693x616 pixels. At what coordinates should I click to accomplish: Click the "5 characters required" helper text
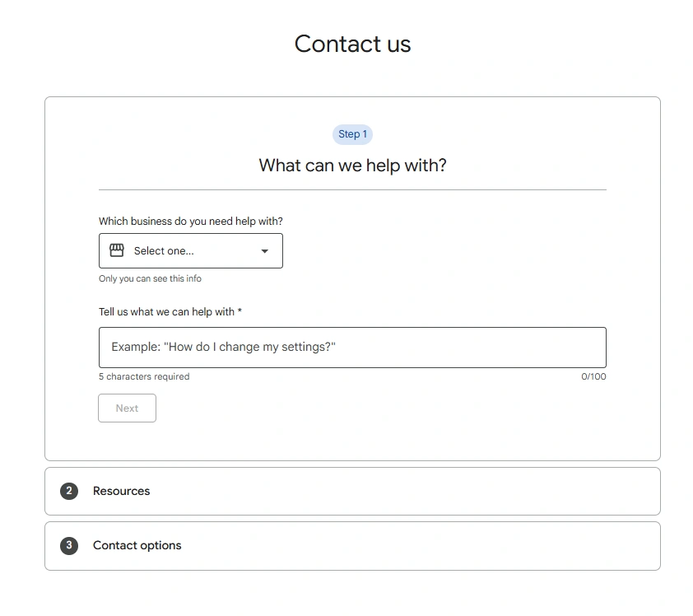point(144,376)
